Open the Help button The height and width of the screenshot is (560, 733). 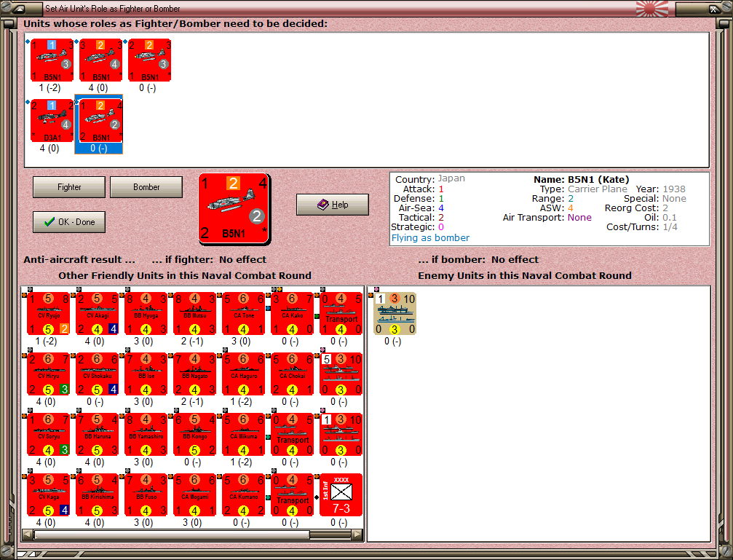pos(333,205)
